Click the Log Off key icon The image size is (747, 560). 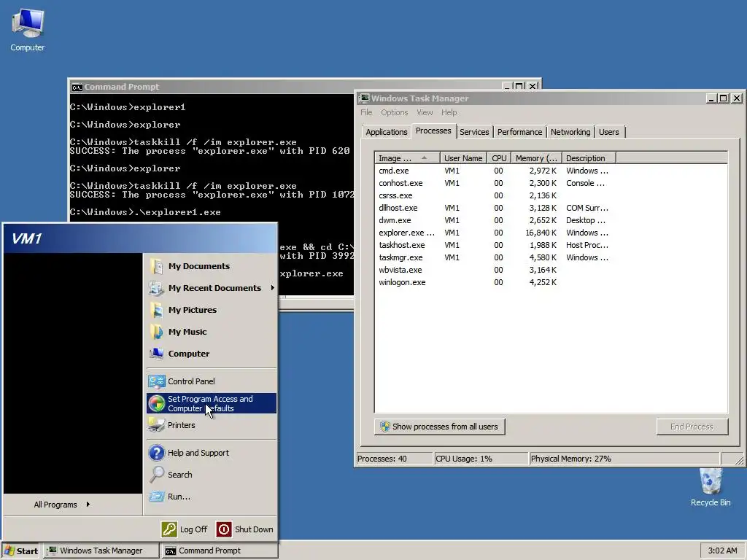tap(169, 529)
